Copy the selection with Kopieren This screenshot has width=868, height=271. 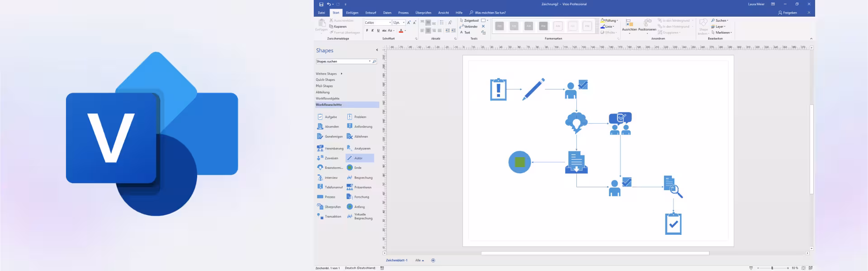point(338,27)
